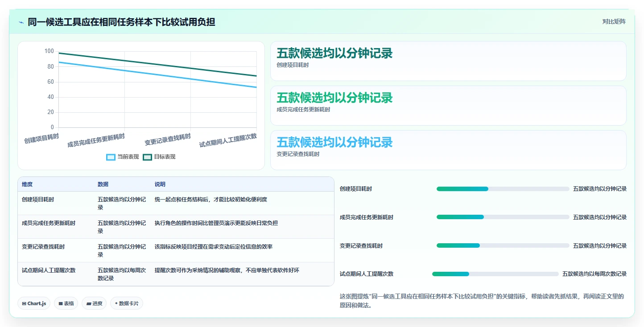Click the 成员完成任务更新耗时 progress bar
The image size is (644, 327).
point(503,217)
